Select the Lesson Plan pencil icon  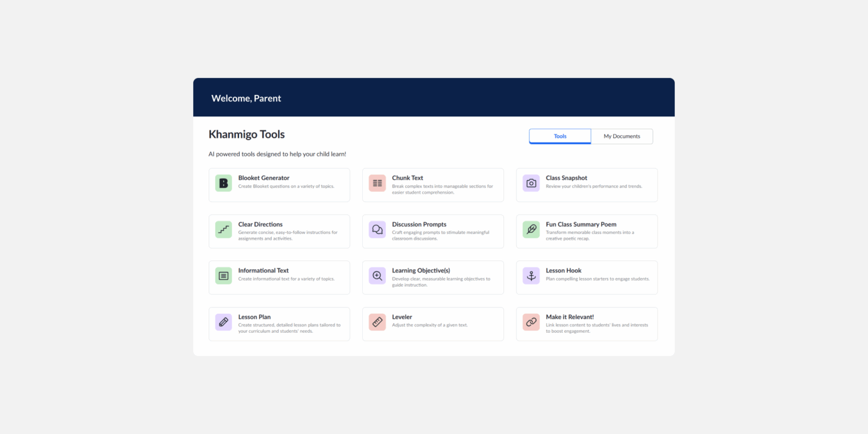coord(223,322)
